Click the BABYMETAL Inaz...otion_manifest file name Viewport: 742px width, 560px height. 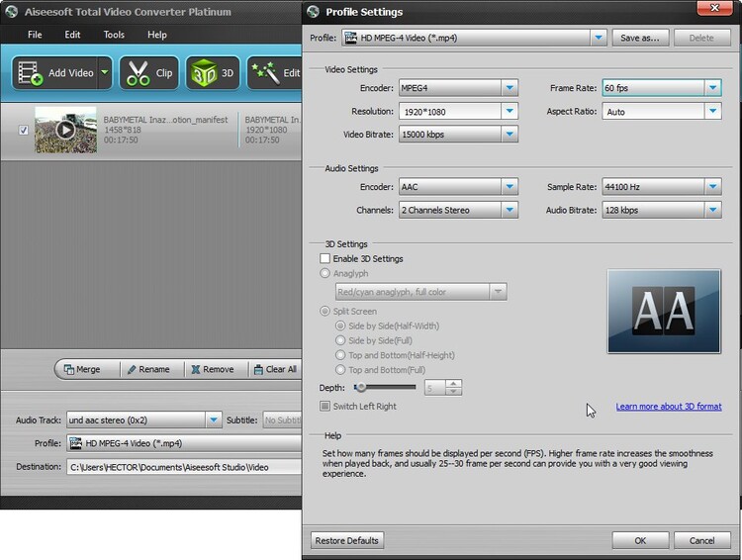tap(165, 120)
